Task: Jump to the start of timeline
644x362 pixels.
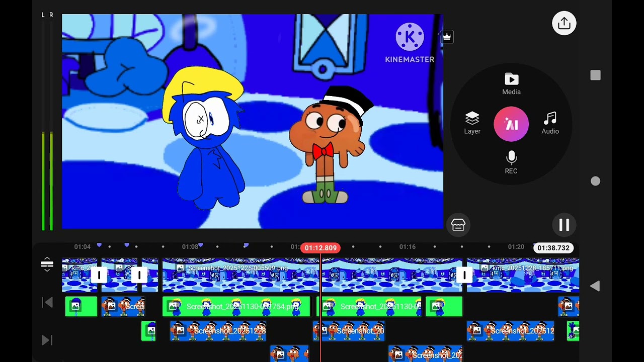Action: [47, 302]
